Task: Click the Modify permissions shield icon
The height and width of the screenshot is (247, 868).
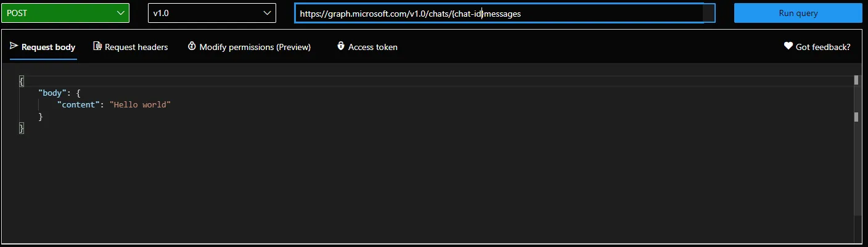Action: [192, 46]
